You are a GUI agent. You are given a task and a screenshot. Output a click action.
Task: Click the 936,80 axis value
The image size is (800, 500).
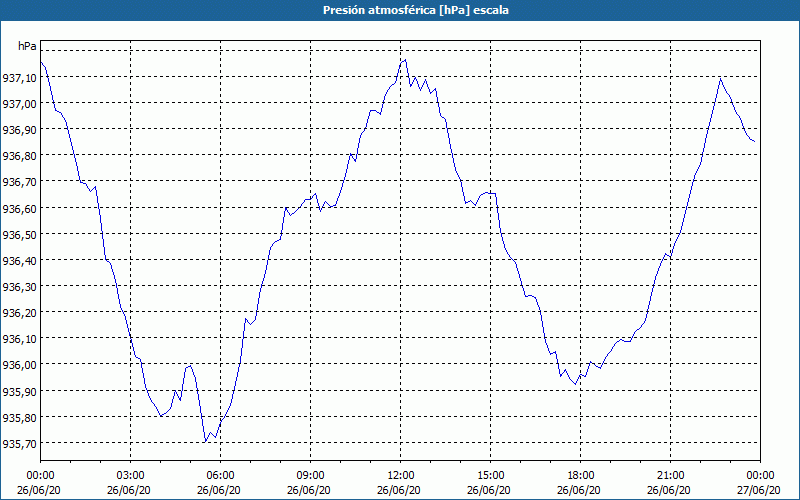click(x=19, y=156)
